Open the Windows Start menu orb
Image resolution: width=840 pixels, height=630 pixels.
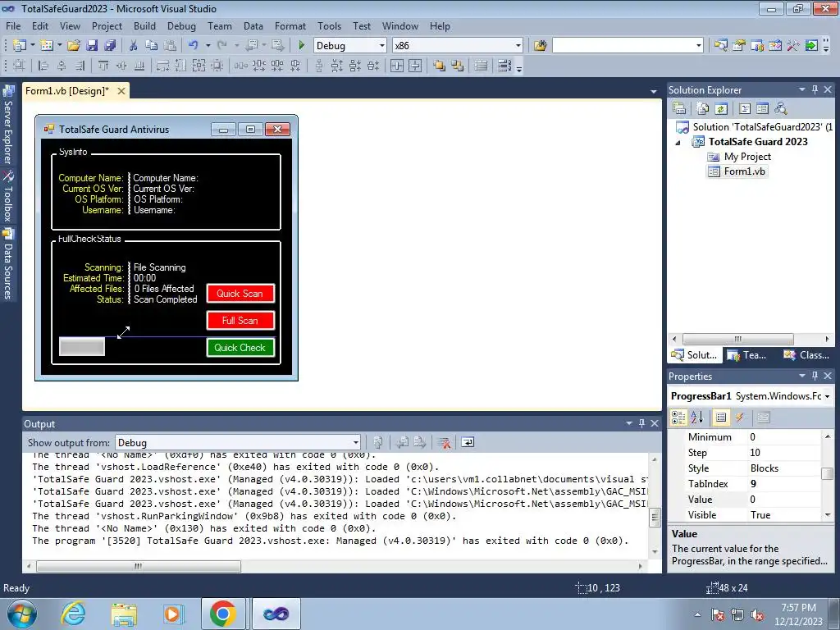click(x=22, y=614)
